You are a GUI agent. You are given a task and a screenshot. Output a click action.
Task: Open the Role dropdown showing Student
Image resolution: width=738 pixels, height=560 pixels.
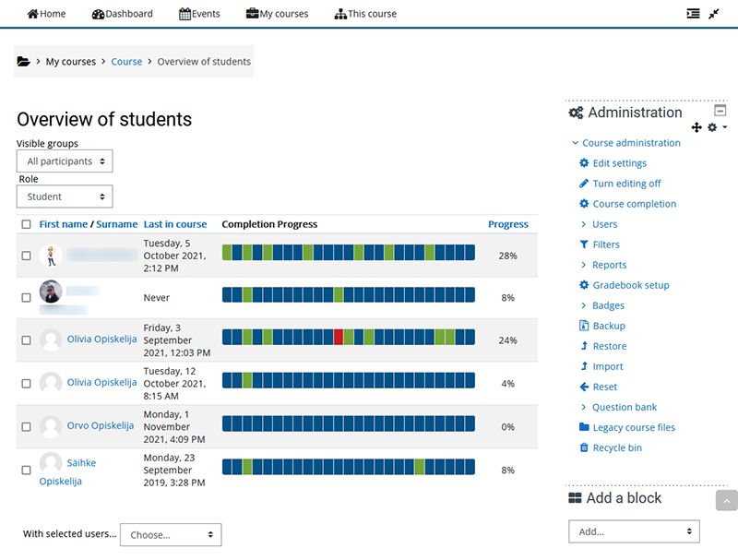(x=64, y=197)
